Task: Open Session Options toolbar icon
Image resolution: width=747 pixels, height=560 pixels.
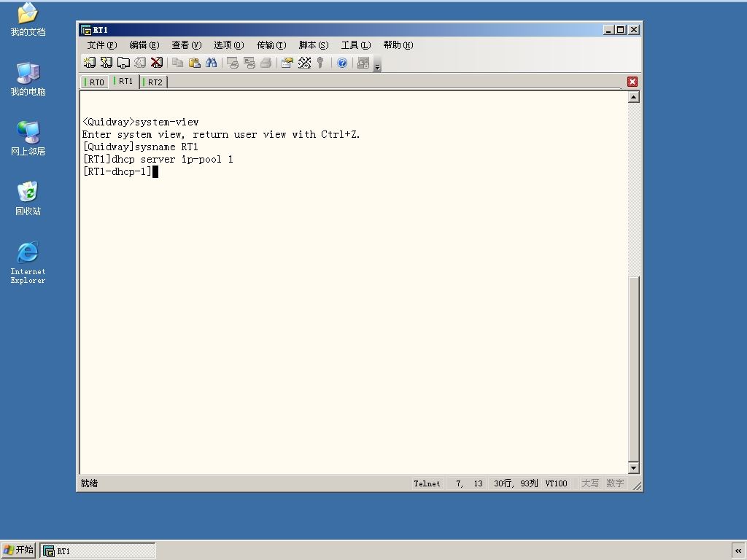Action: [287, 63]
